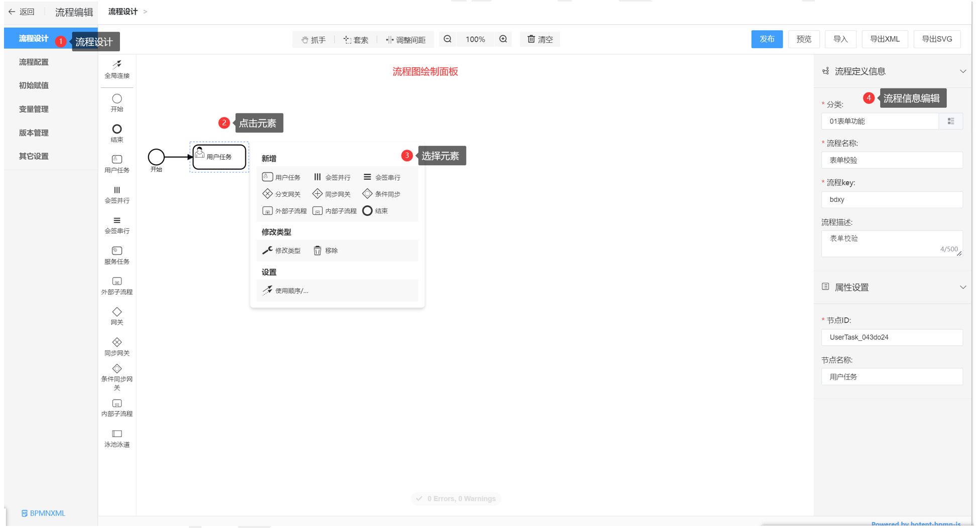Select the 全局连接 global connect tool
Screen dimensions: 980x528
point(117,69)
